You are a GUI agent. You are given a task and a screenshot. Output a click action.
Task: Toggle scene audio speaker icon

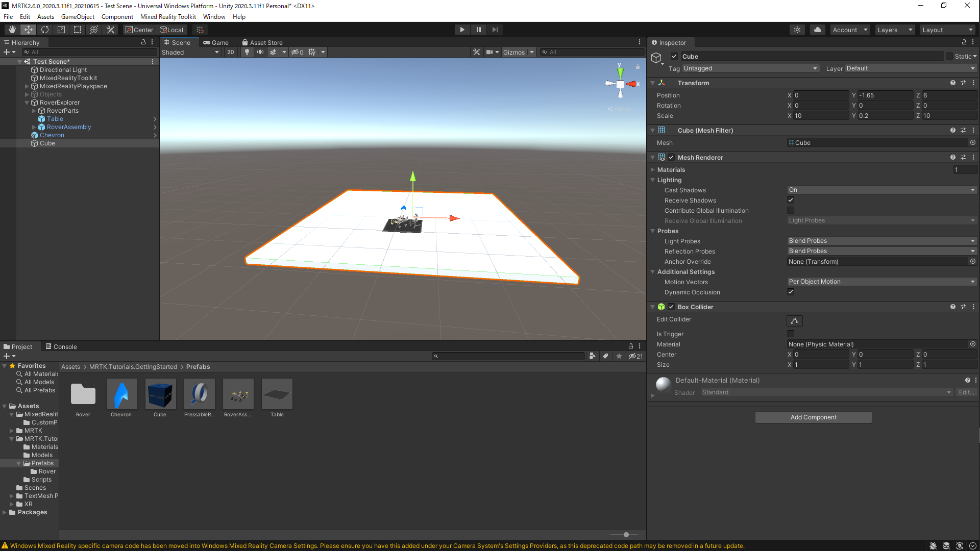click(260, 52)
